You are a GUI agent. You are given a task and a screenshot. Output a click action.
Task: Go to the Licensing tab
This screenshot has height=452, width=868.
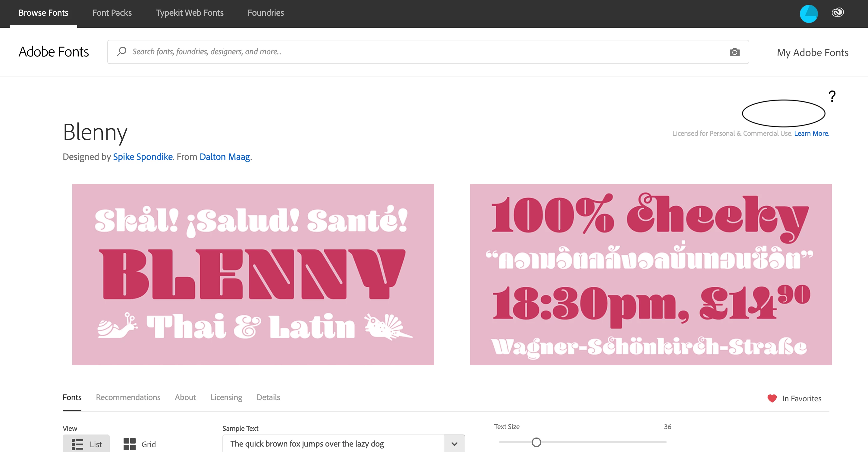click(x=226, y=397)
